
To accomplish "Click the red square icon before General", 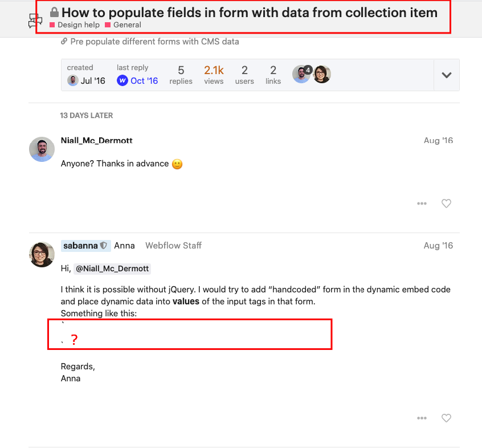I will 109,25.
